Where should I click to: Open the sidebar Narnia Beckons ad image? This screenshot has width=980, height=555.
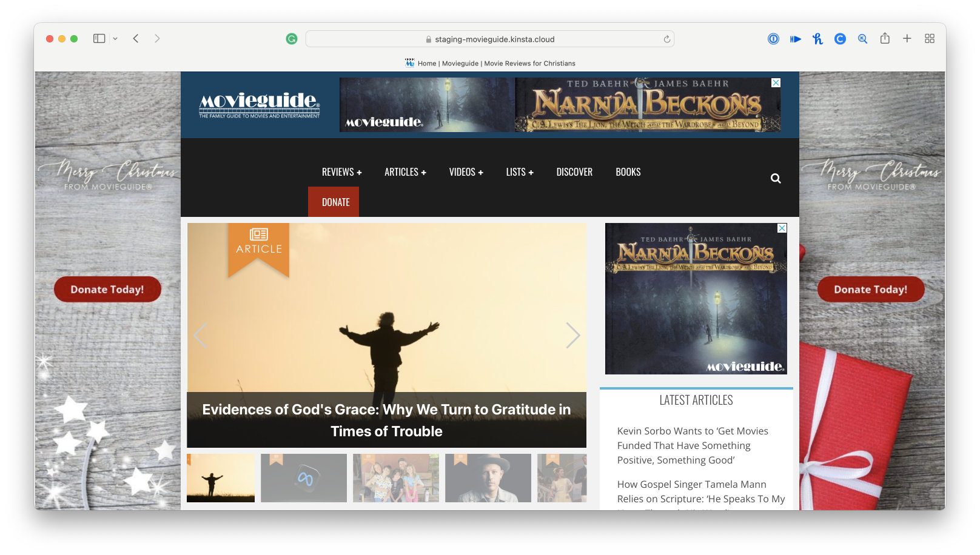click(x=696, y=299)
